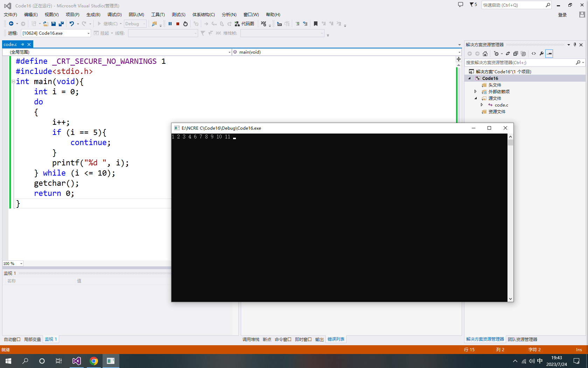Screen dimensions: 588x368
Task: Click the Home icon in Solution Explorer
Action: pos(485,54)
